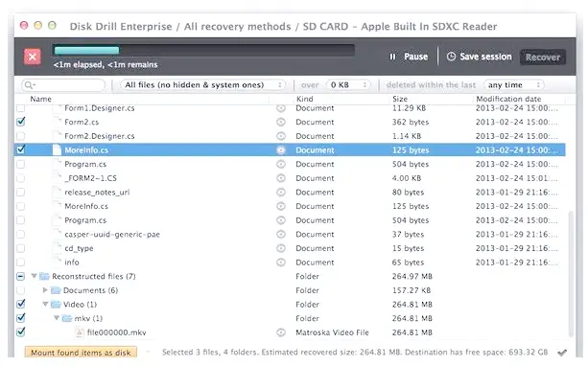Click the magnifier icon in the search box

[29, 85]
